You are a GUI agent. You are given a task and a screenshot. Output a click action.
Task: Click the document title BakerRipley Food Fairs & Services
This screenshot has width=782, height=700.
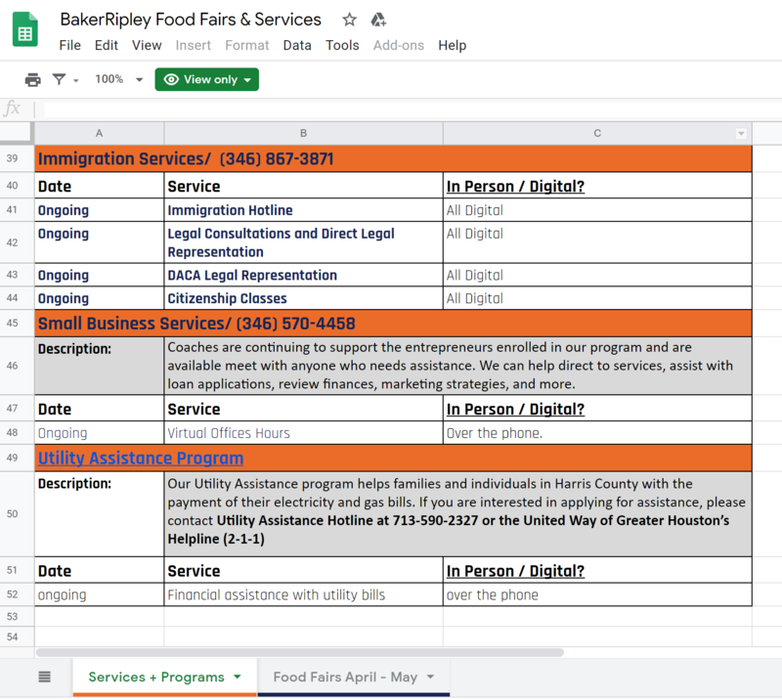(191, 20)
